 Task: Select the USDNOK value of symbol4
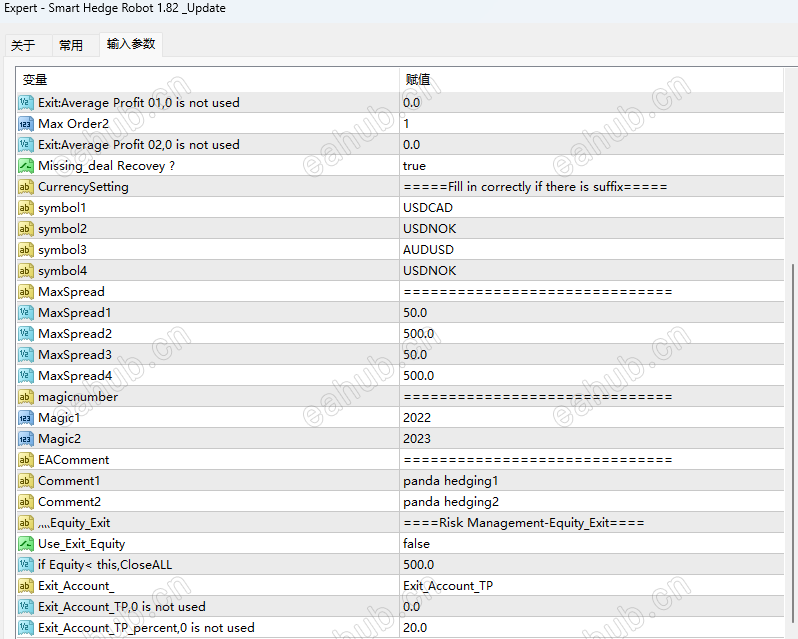pos(430,271)
